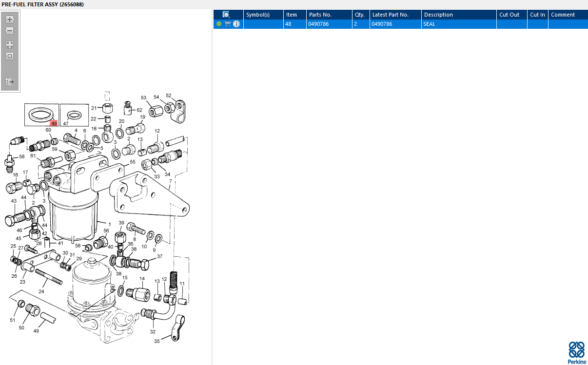The height and width of the screenshot is (365, 588).
Task: Select callout 19 in the diagram
Action: tap(142, 117)
